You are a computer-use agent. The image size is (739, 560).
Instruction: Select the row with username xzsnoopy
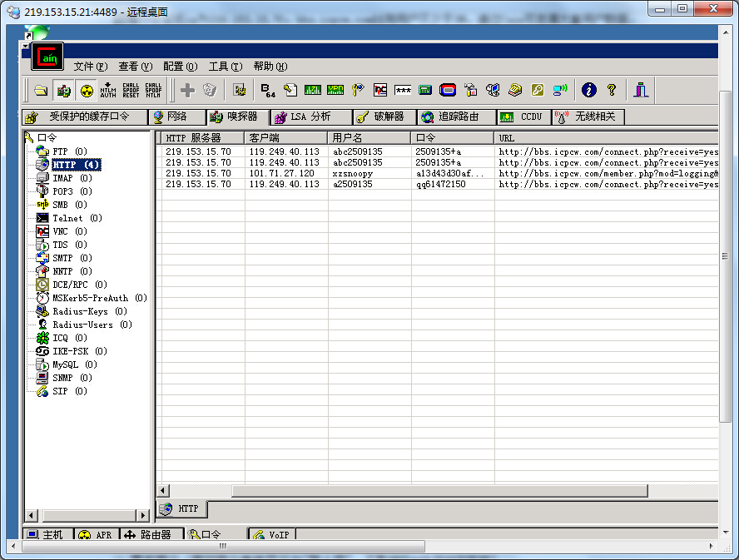(440, 173)
